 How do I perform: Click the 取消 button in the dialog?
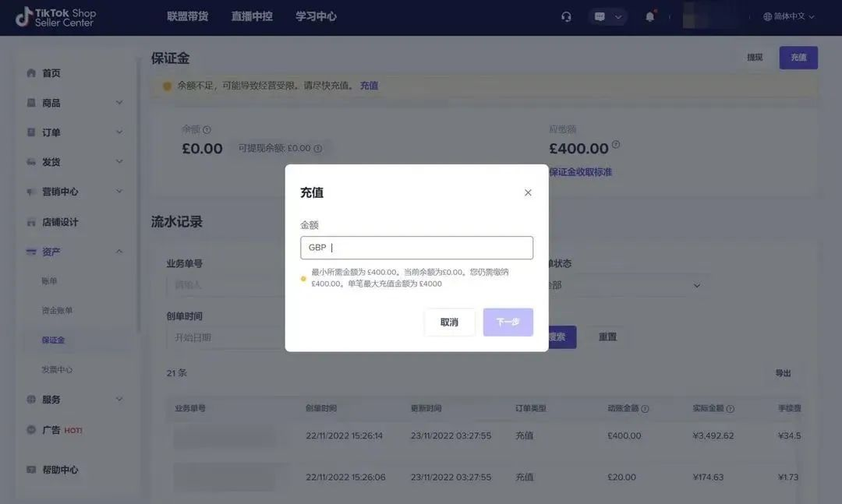pos(449,322)
